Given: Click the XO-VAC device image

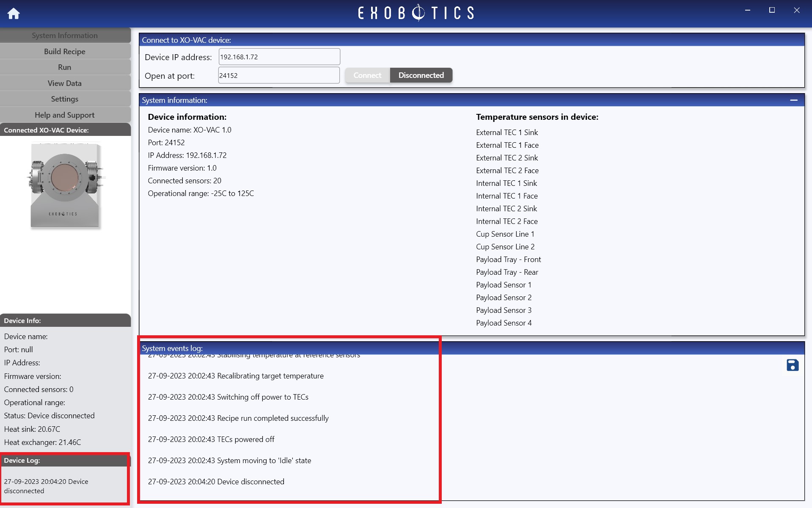Looking at the screenshot, I should [65, 185].
